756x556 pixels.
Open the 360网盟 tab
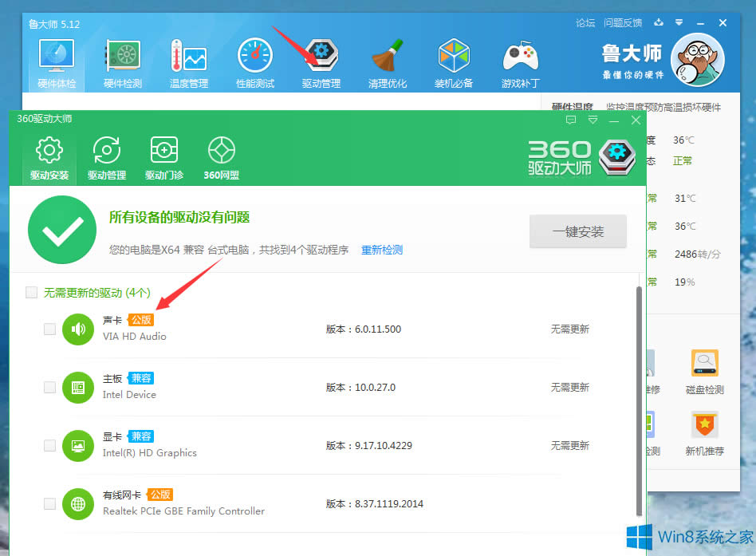click(x=222, y=159)
